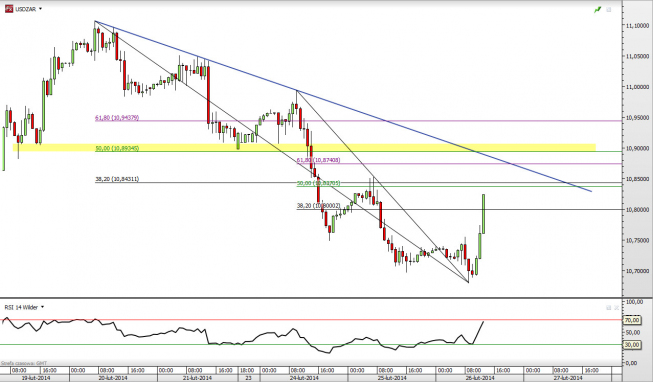Image resolution: width=653 pixels, height=382 pixels.
Task: Click the RSI 14 Wilder label text
Action: (x=21, y=307)
